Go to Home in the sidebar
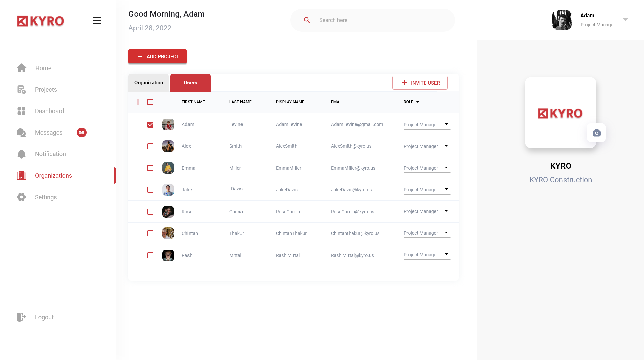This screenshot has height=360, width=644. pos(43,68)
